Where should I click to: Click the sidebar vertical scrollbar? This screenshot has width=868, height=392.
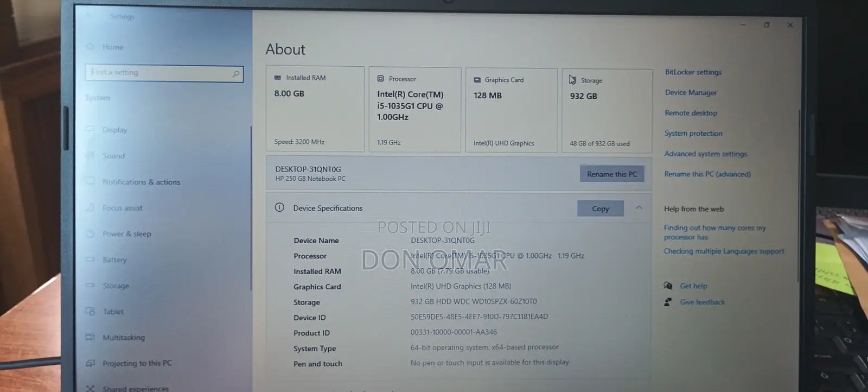tap(251, 208)
